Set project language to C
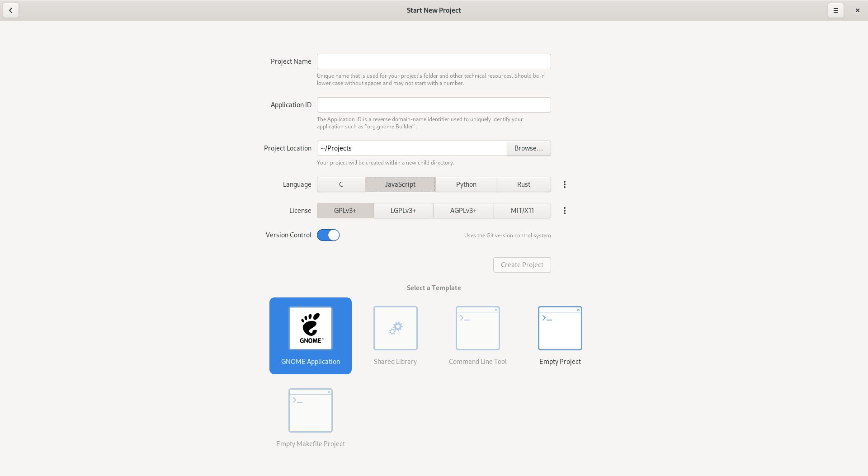The height and width of the screenshot is (476, 868). tap(341, 184)
